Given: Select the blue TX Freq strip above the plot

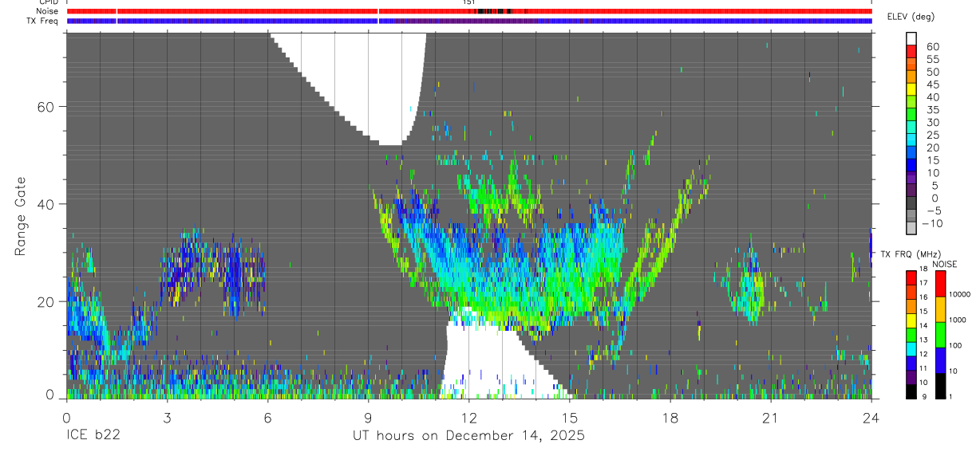Looking at the screenshot, I should 469,21.
